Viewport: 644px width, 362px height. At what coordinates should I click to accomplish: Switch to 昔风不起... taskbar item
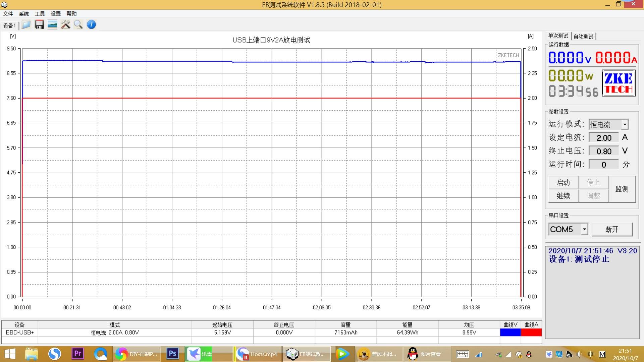coord(378,354)
